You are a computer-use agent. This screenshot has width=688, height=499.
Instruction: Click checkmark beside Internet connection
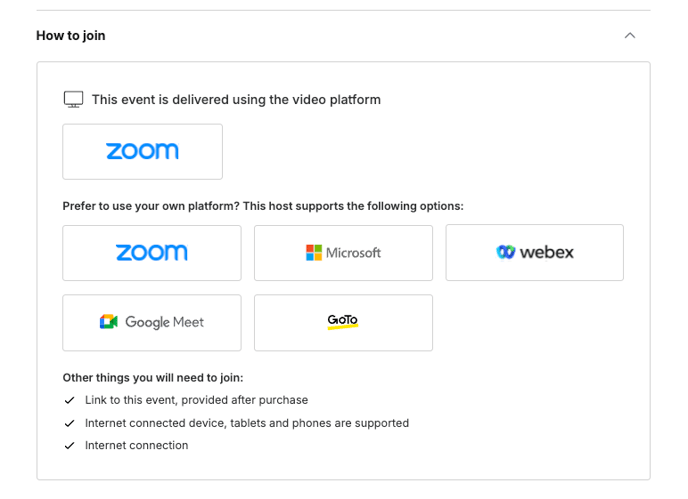69,445
